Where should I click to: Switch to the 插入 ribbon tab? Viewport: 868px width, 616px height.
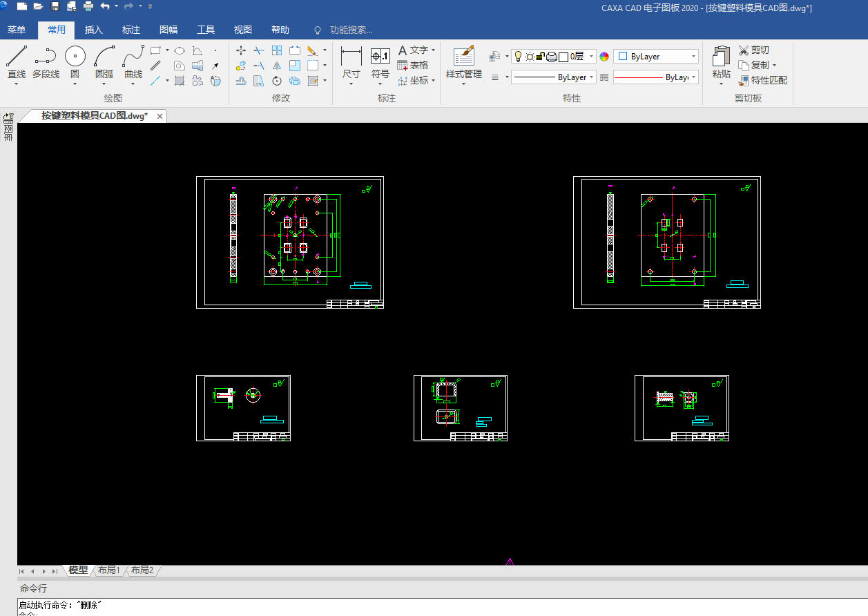pos(94,30)
